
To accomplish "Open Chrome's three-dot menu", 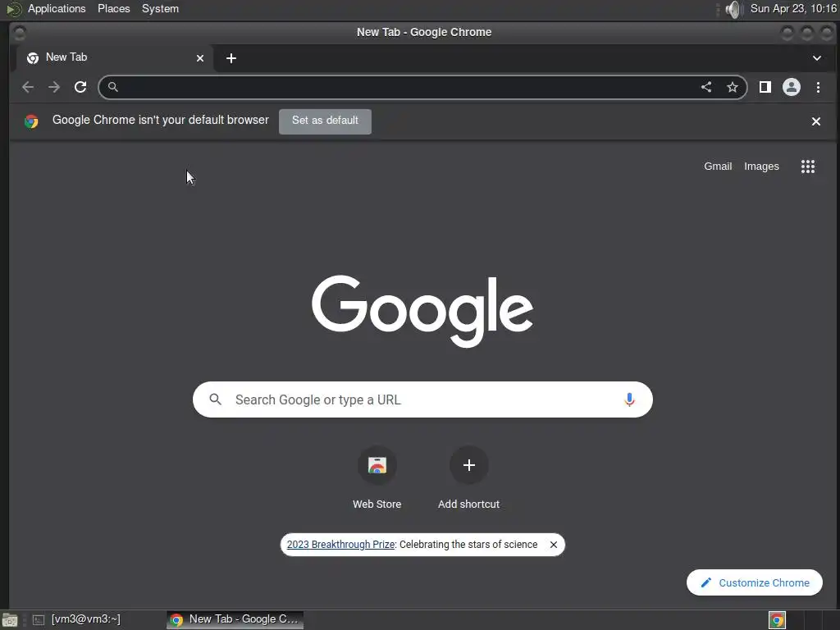I will tap(818, 87).
